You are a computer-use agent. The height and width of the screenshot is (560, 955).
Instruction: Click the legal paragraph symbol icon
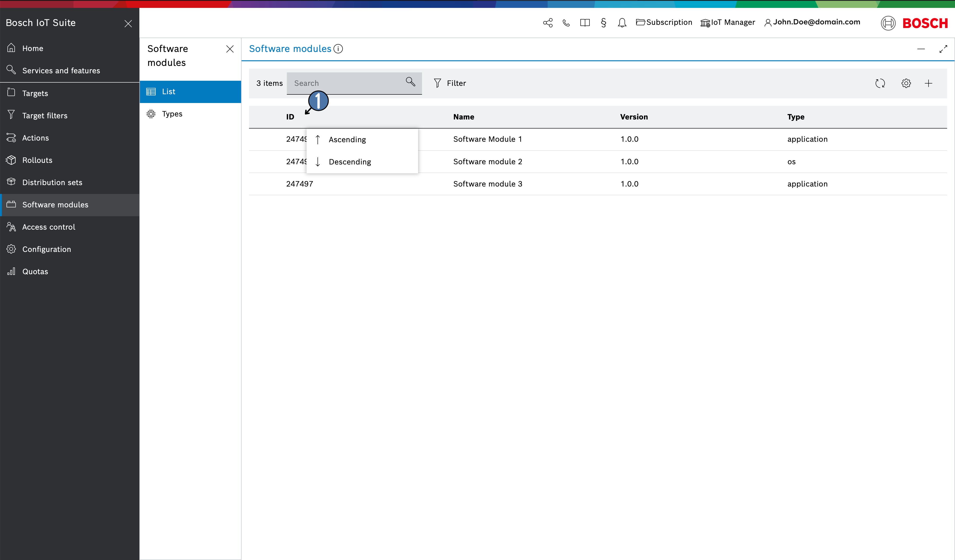[x=603, y=23]
